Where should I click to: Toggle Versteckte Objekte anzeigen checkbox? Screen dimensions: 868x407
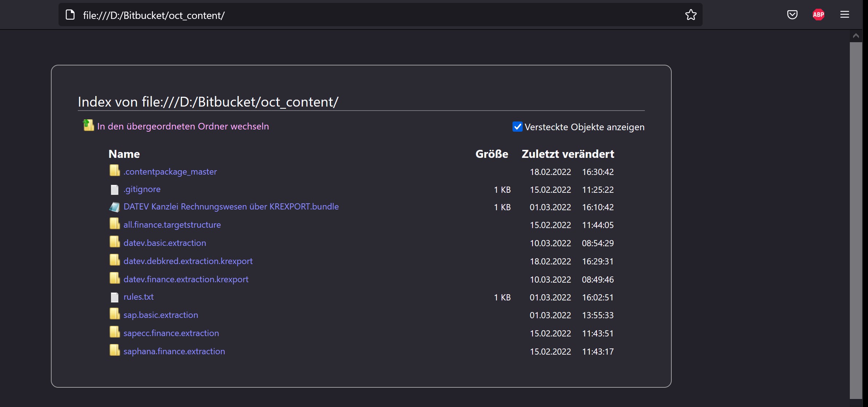[517, 127]
